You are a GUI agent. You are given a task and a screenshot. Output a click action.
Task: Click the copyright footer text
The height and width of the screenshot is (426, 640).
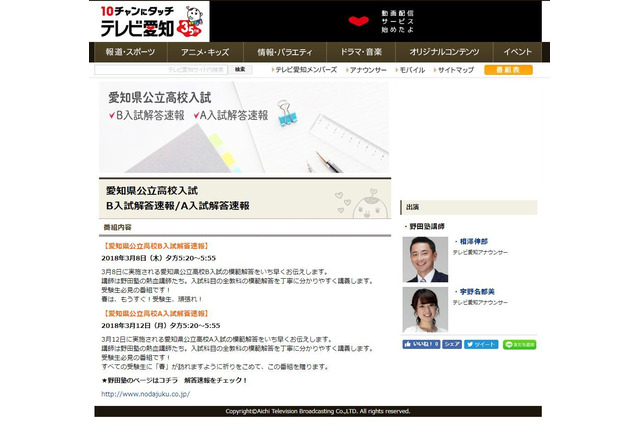click(318, 411)
